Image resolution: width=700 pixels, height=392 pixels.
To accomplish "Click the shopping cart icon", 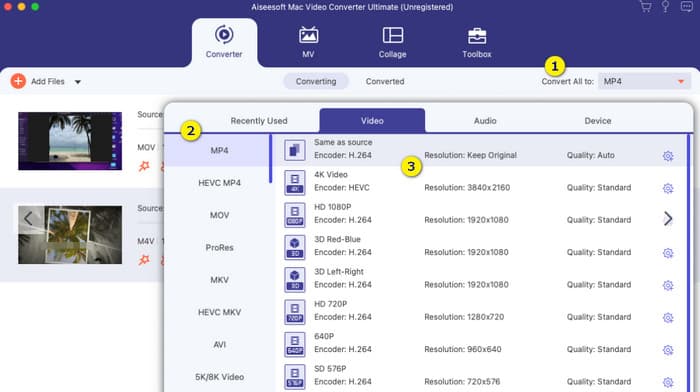I will tap(645, 7).
